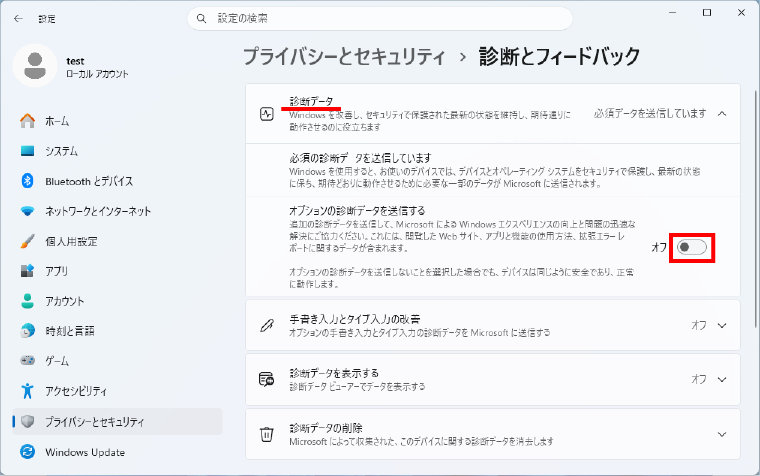This screenshot has width=760, height=476.
Task: Collapse the 診断データ section chevron
Action: (722, 114)
